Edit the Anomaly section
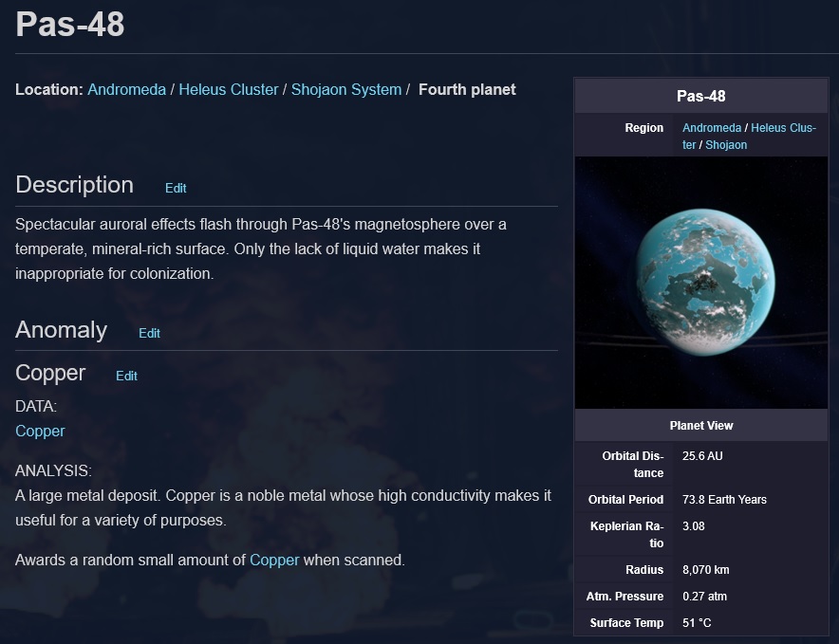839x644 pixels. click(149, 333)
